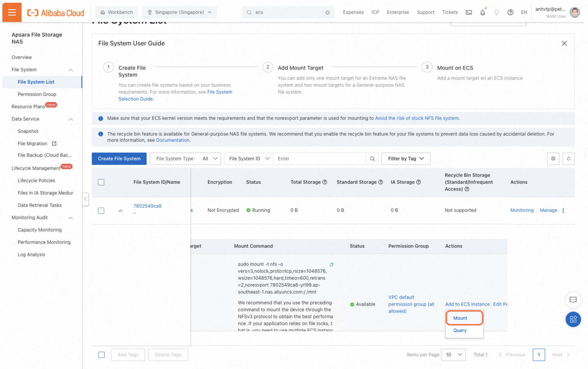Open file system 7802549ca8 link
Viewport: 588px width, 369px height.
click(x=147, y=206)
